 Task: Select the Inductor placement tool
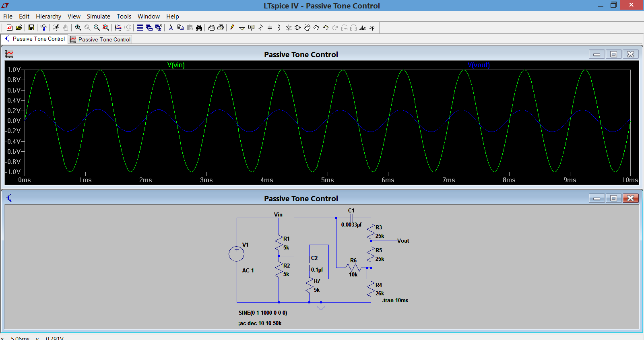(279, 27)
